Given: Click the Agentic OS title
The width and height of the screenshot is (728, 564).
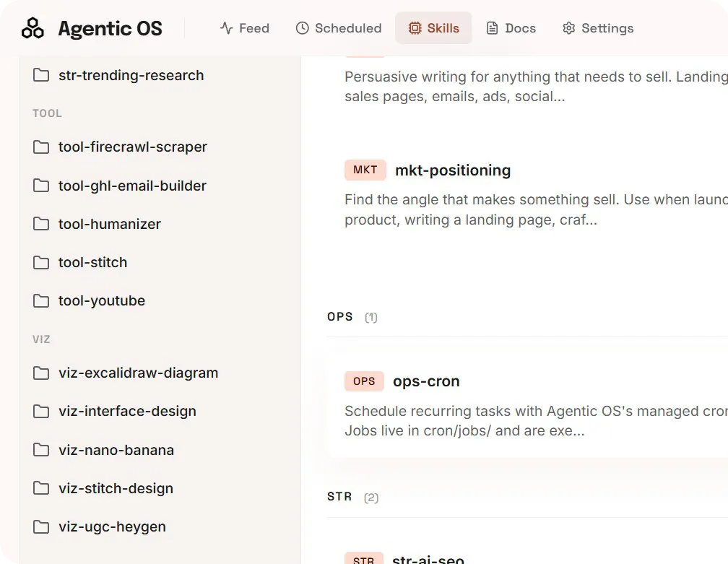Looking at the screenshot, I should [x=110, y=29].
